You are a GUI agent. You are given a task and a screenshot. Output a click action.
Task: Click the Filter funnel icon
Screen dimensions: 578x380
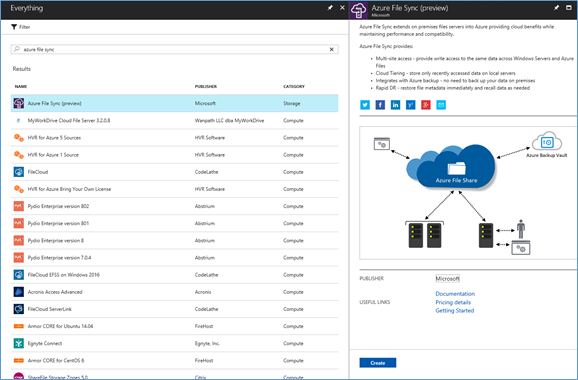click(x=14, y=27)
